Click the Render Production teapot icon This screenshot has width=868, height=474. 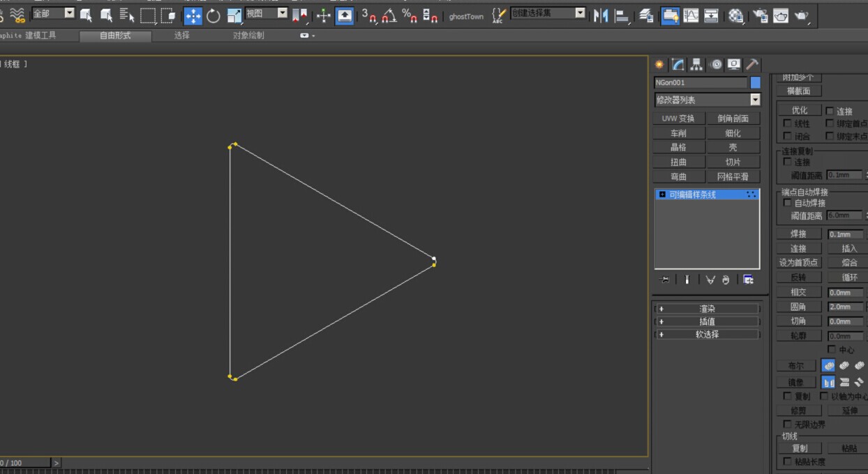click(x=801, y=15)
